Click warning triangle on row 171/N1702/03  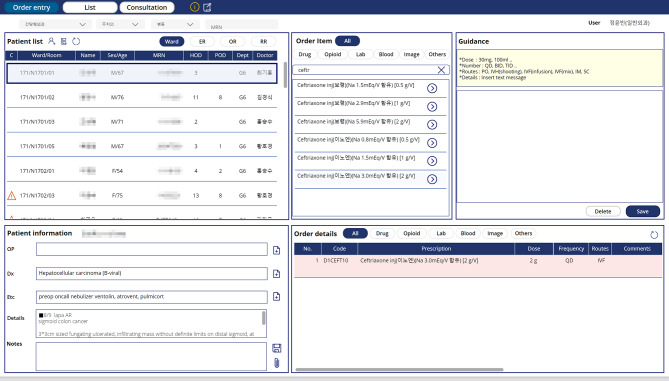pos(12,196)
